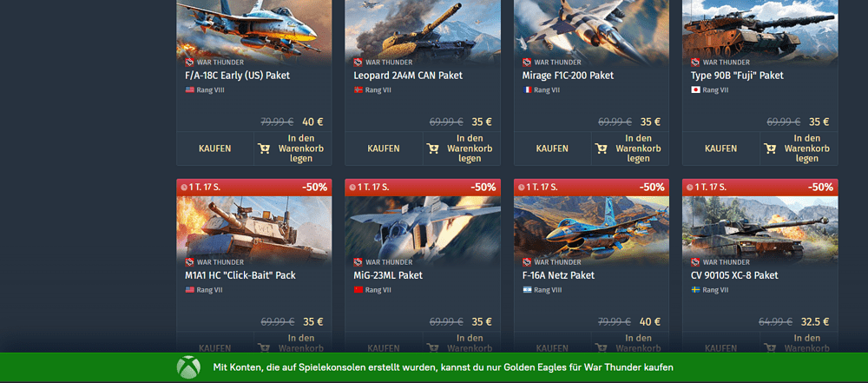This screenshot has height=383, width=868.
Task: Click the -50% discount badge on MiG-23ML
Action: pos(483,188)
